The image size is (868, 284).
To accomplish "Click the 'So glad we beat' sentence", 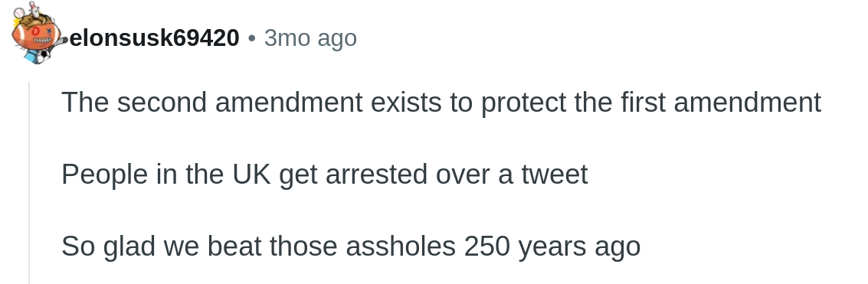I will 351,246.
